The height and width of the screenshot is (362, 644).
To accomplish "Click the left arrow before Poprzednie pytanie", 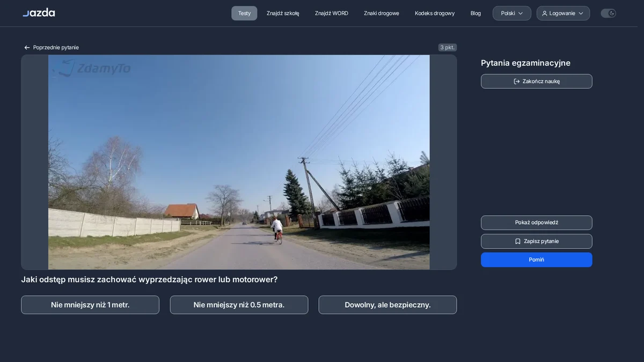I will pos(27,48).
